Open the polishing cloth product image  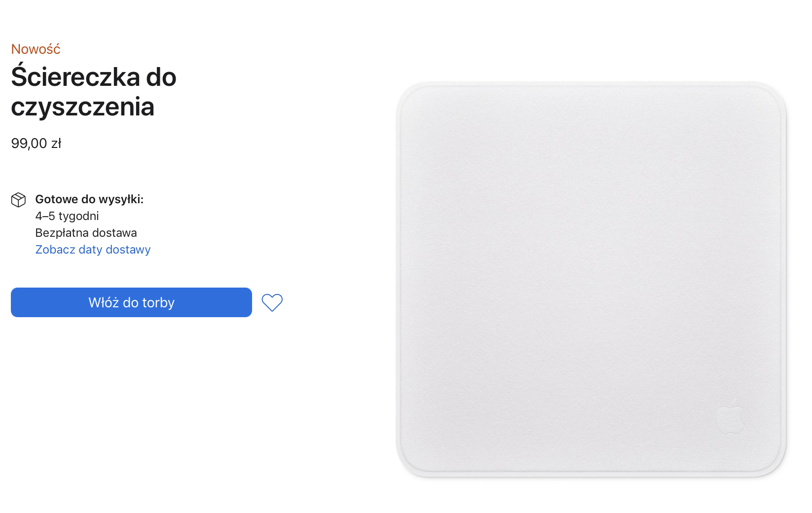click(591, 280)
